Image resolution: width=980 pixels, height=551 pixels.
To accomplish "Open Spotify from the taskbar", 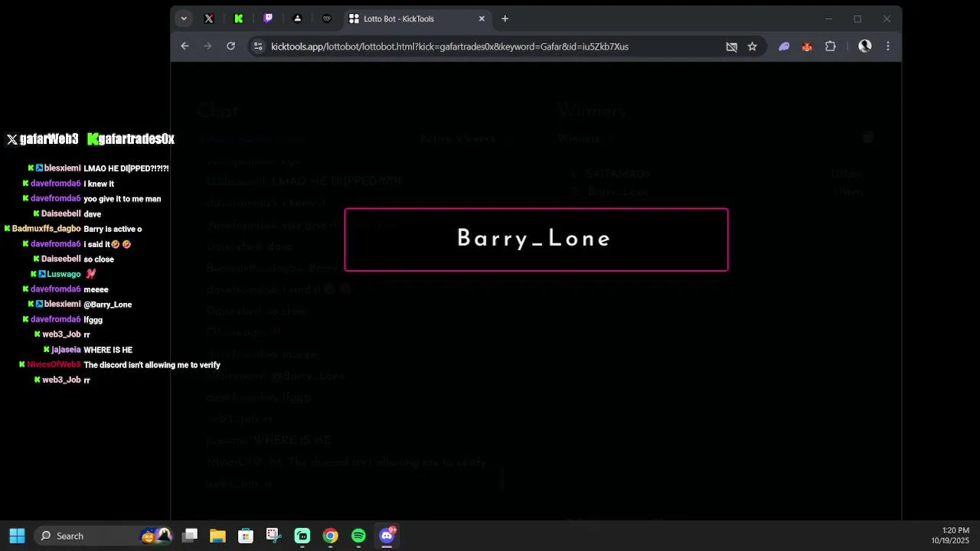I will [358, 536].
